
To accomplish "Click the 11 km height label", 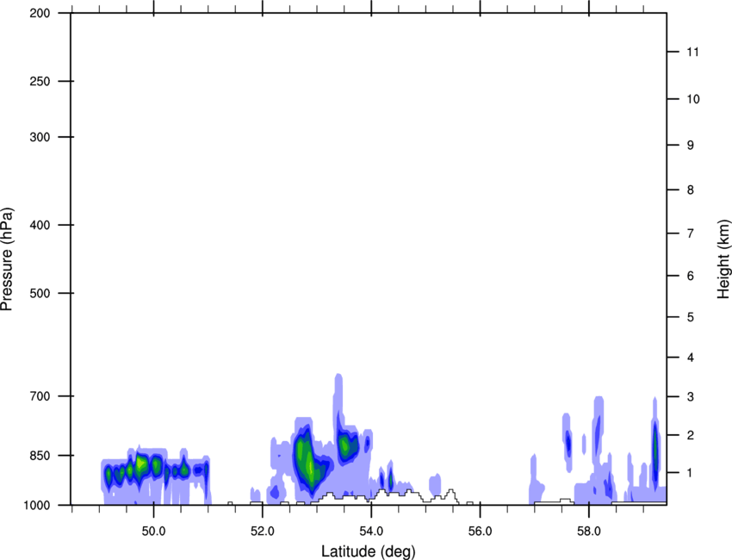I will point(692,52).
